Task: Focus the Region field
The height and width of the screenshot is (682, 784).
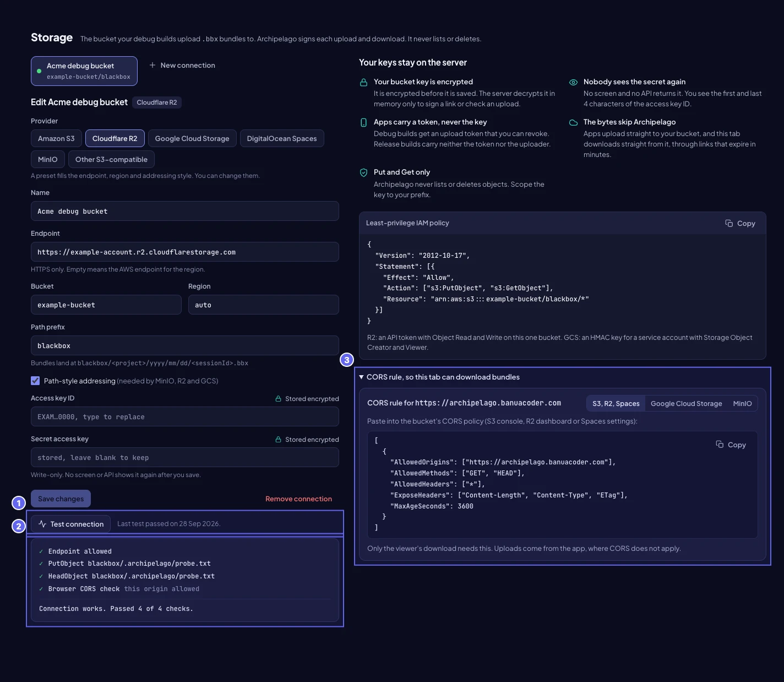Action: tap(264, 305)
